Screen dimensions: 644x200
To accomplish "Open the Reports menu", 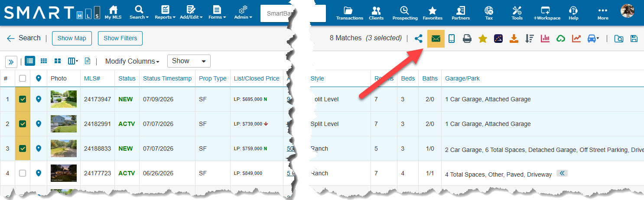I will coord(165,12).
